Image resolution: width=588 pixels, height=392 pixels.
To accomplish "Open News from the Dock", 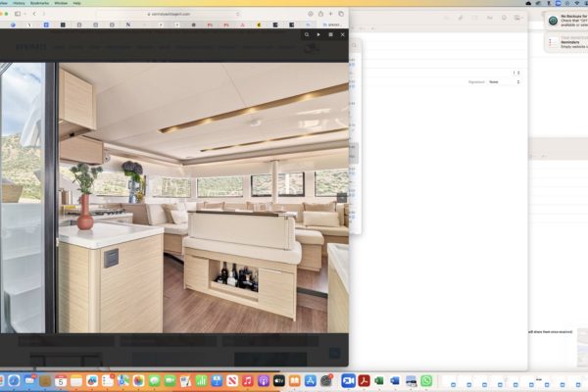I will [x=232, y=381].
